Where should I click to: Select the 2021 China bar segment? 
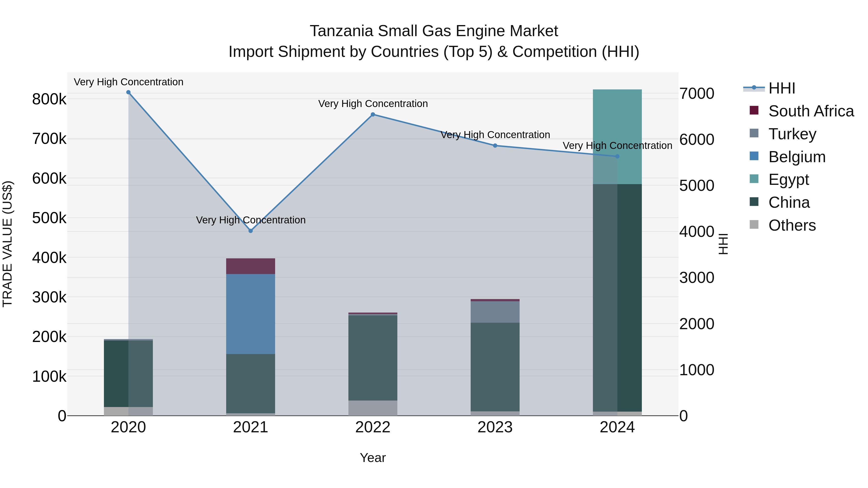(250, 384)
